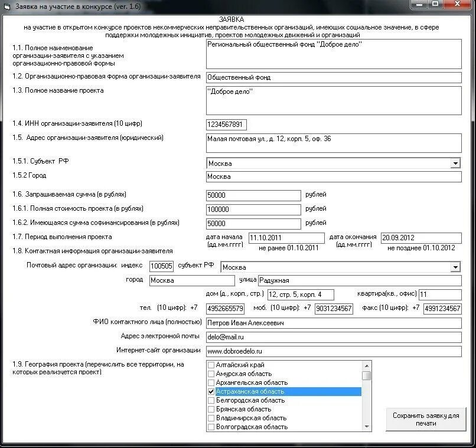This screenshot has width=476, height=448.
Task: Click the моб. mobile number field
Action: 334,309
